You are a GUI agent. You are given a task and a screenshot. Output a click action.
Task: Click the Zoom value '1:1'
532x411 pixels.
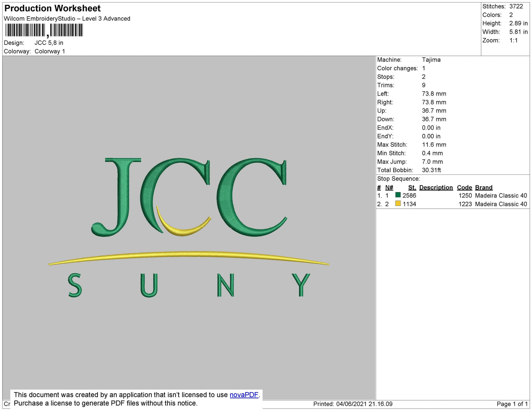(514, 40)
